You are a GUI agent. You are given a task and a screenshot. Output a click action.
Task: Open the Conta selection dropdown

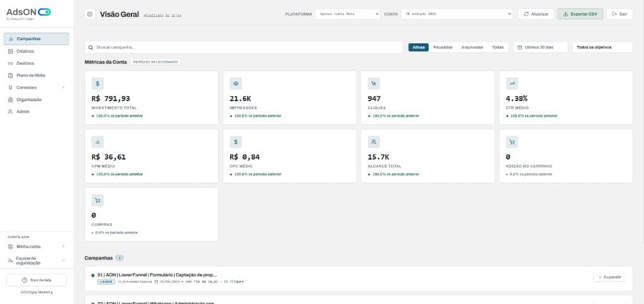point(457,14)
